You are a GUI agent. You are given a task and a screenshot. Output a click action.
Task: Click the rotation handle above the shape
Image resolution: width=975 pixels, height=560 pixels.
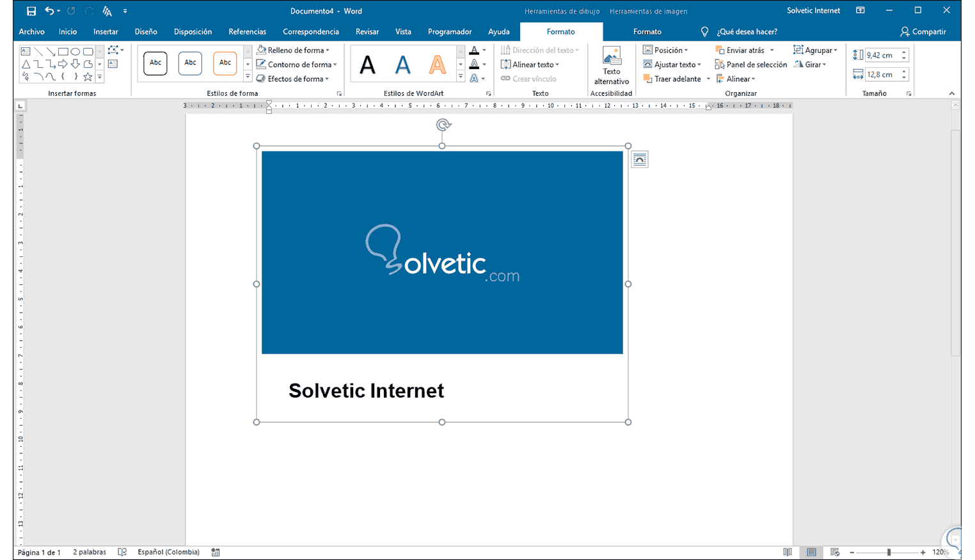(443, 125)
